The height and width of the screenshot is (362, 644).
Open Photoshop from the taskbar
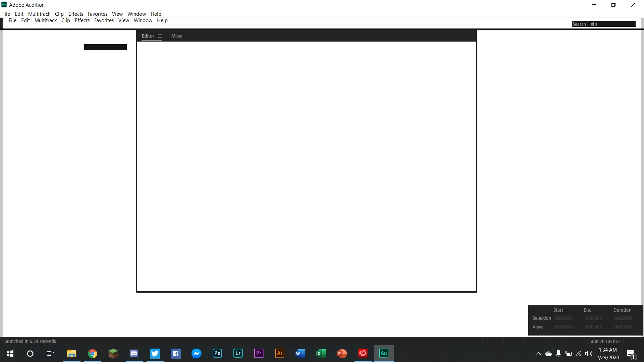(x=217, y=353)
